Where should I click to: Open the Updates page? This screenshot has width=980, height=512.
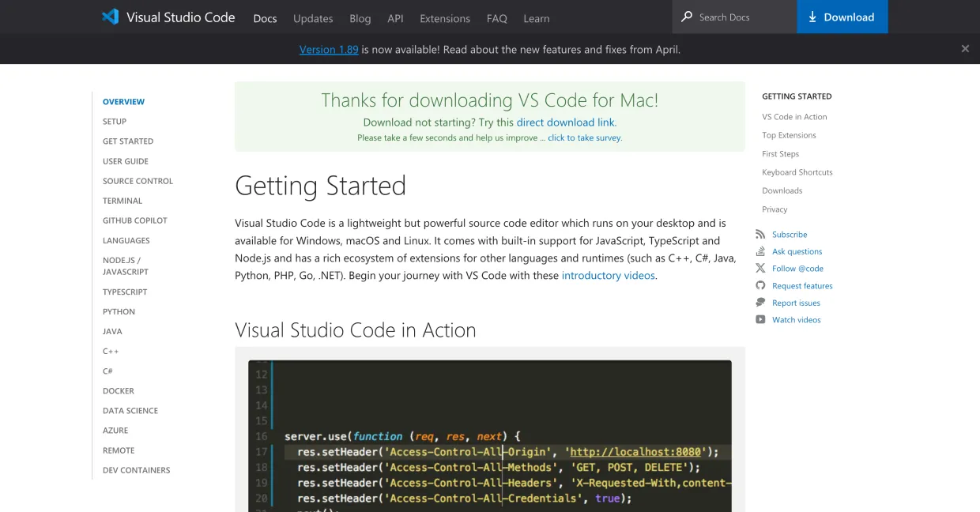313,18
